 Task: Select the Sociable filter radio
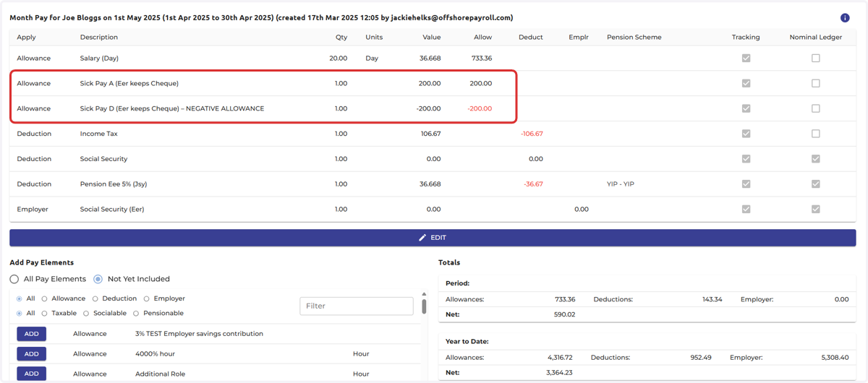[x=86, y=314]
